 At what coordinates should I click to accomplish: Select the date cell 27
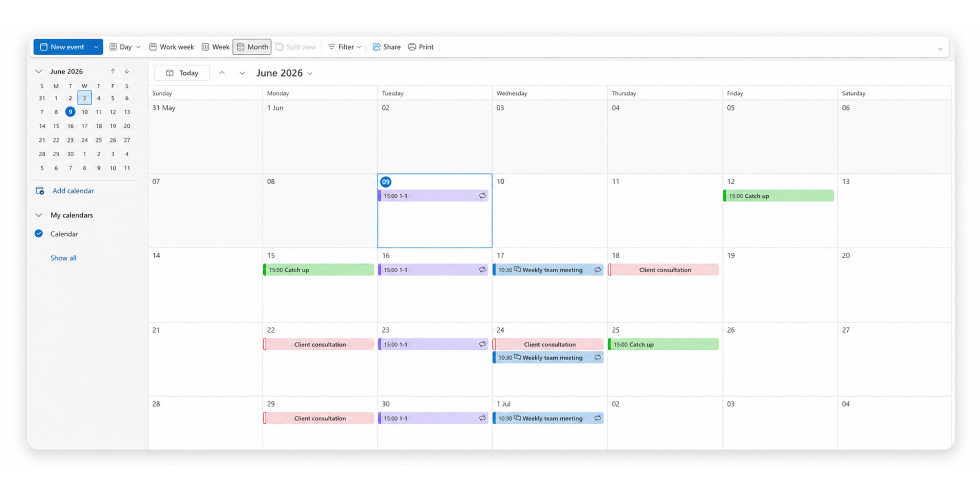[x=895, y=359]
